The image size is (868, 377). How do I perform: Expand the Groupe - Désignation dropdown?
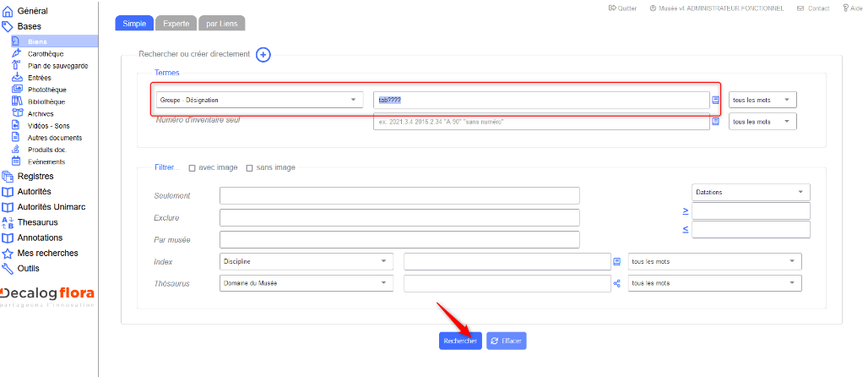tap(259, 100)
